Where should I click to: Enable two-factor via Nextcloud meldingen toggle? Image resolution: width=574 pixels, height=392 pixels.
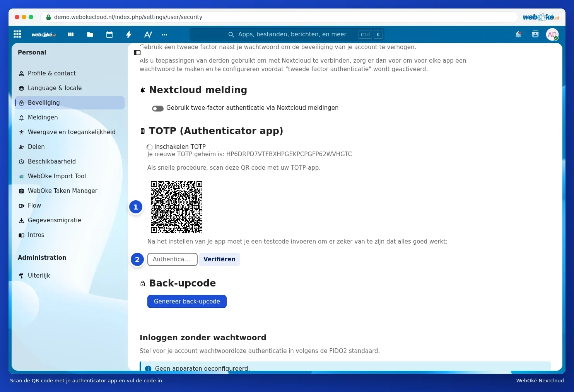point(158,108)
